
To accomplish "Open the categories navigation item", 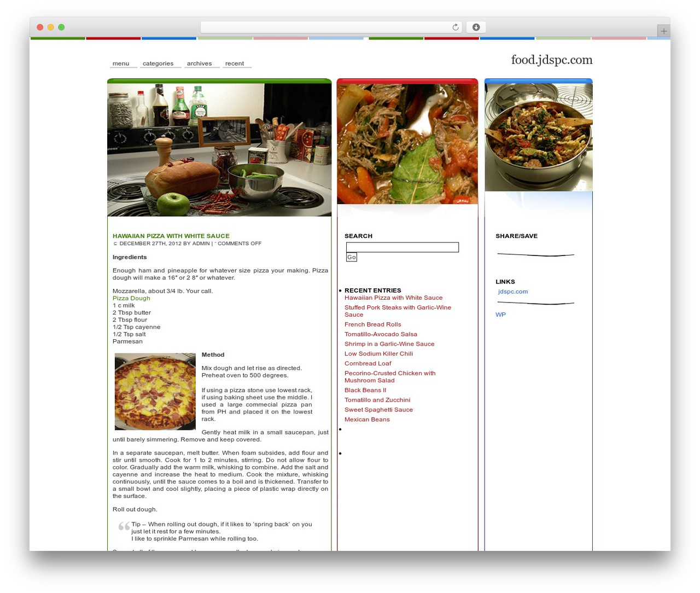I will (158, 63).
